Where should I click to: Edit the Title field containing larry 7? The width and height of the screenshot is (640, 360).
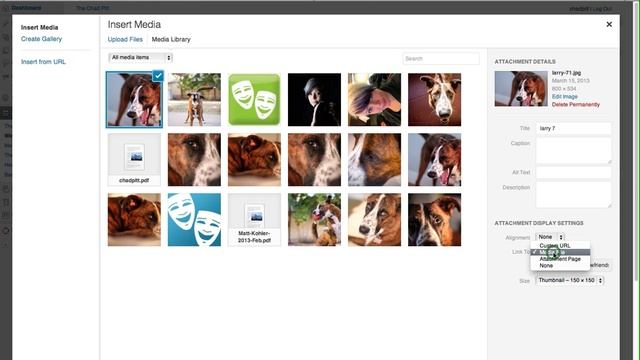click(573, 128)
